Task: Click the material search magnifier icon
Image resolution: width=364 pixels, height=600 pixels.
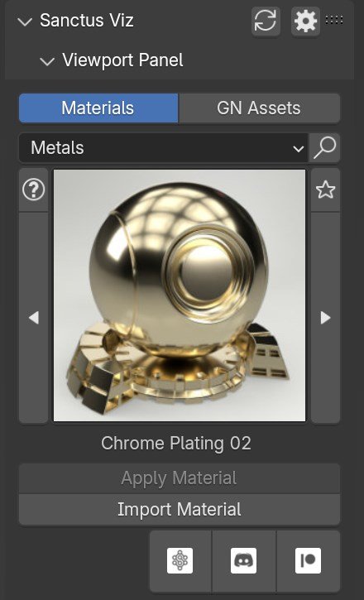Action: tap(324, 147)
